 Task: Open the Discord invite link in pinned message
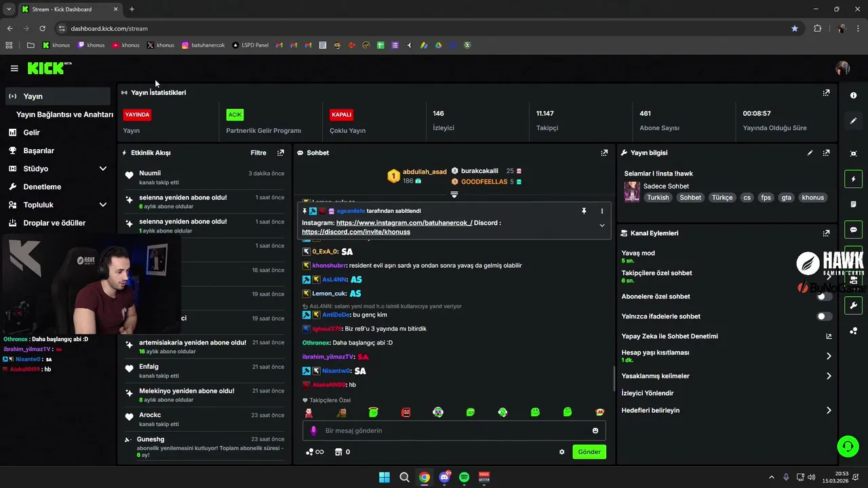(x=356, y=232)
